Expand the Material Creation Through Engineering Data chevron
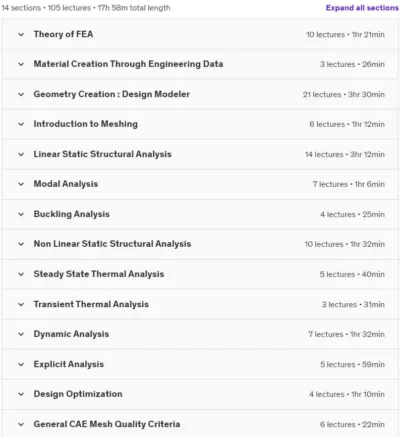Image resolution: width=400 pixels, height=437 pixels. click(21, 64)
